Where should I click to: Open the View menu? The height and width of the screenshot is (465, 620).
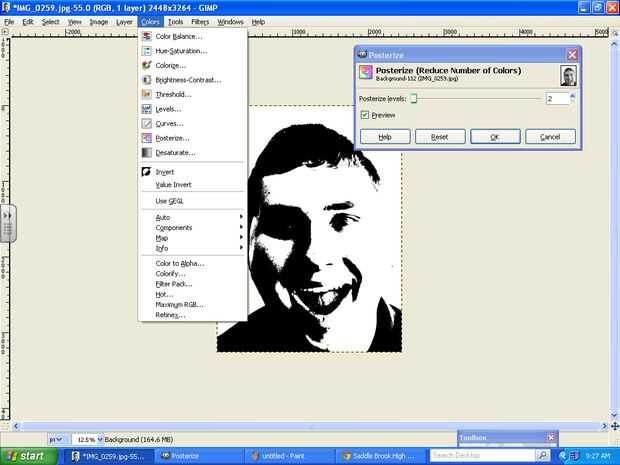pyautogui.click(x=74, y=22)
